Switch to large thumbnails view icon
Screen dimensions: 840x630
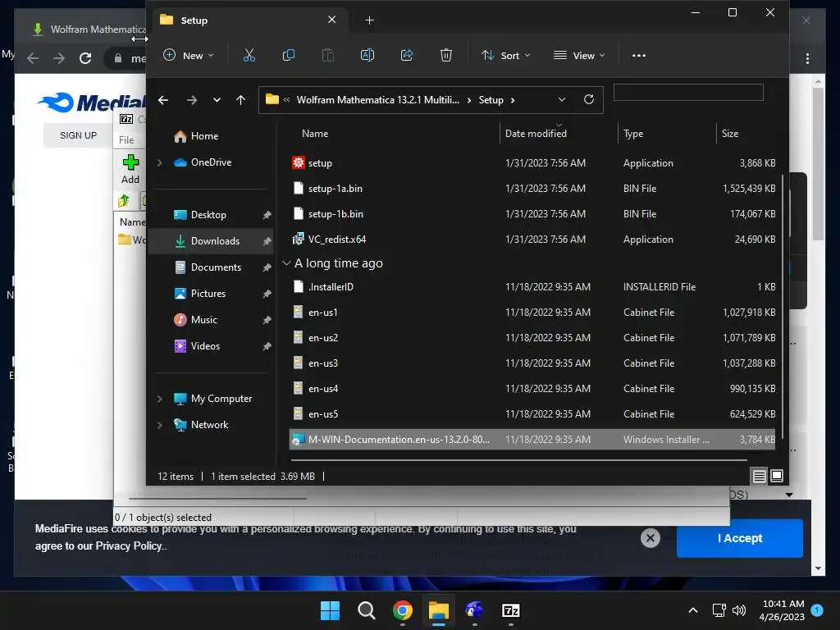(777, 476)
